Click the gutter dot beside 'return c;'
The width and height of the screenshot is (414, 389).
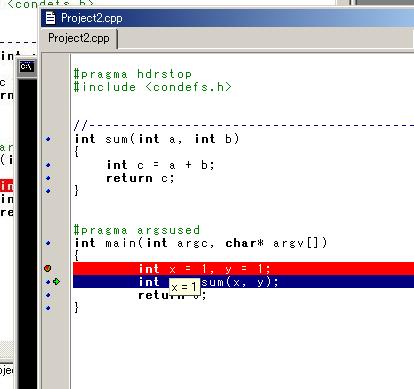48,178
